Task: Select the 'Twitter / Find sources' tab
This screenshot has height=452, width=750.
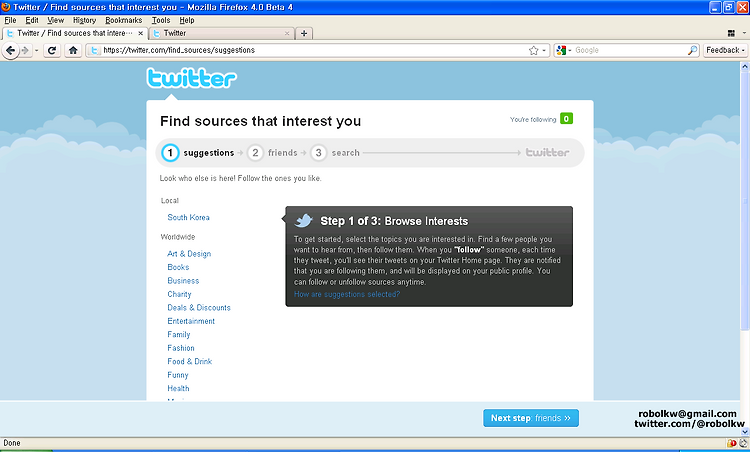Action: (75, 33)
